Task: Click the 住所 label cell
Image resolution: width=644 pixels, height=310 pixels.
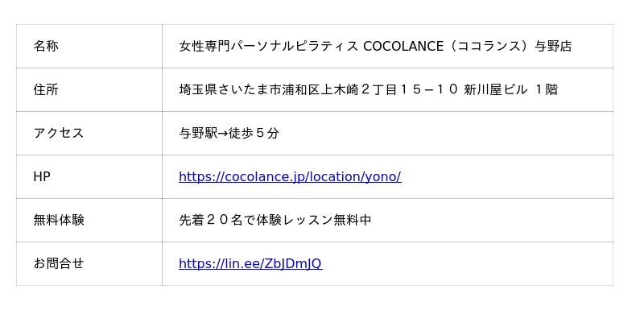Action: pos(89,90)
